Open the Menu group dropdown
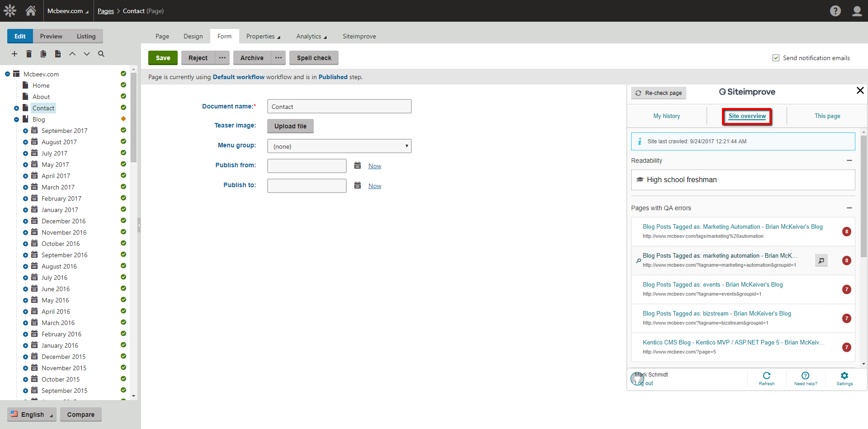This screenshot has width=868, height=429. [x=339, y=146]
